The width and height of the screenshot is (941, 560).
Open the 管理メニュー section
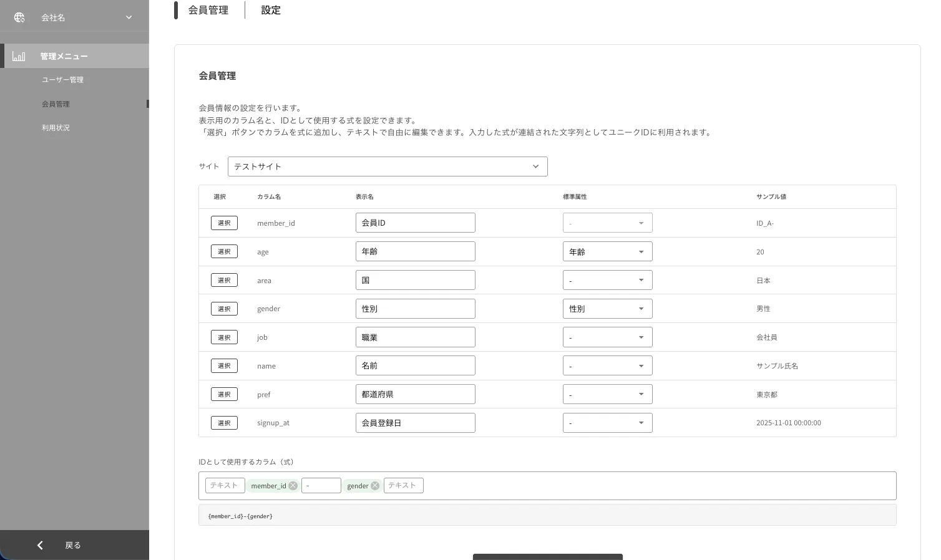click(75, 56)
